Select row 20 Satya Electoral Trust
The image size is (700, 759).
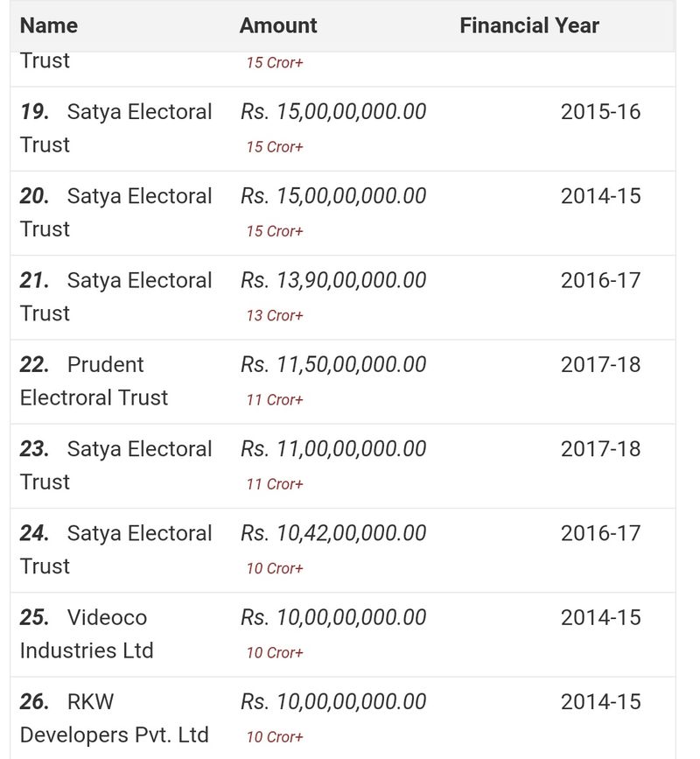116,212
